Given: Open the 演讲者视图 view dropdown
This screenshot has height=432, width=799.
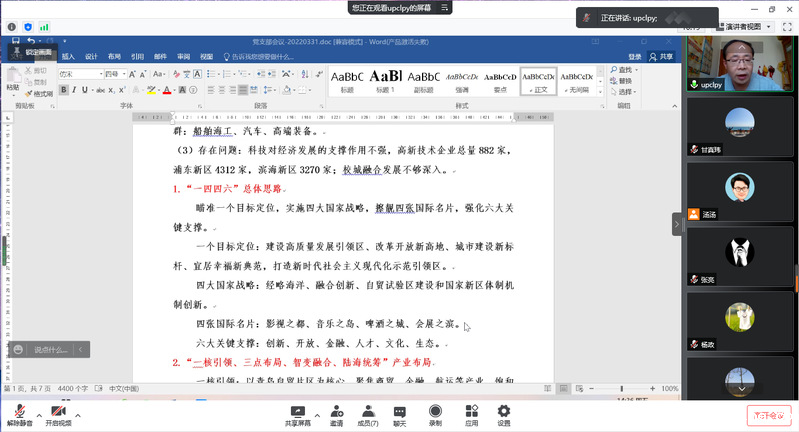Looking at the screenshot, I should coord(745,26).
